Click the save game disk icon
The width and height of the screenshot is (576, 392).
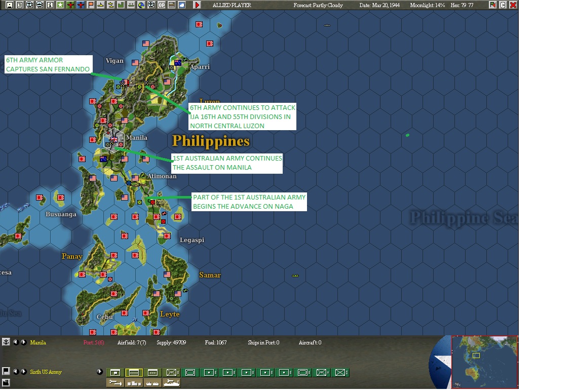tap(10, 5)
